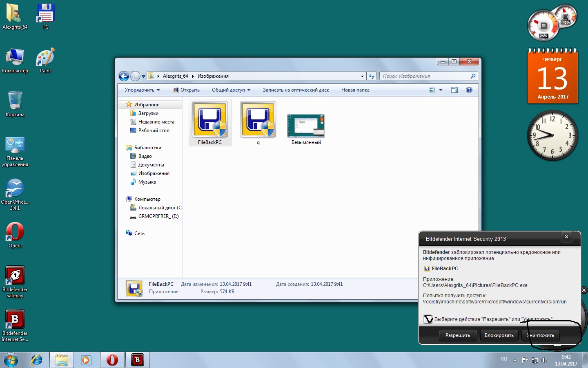This screenshot has width=588, height=368.
Task: Click the Explorer help question mark icon
Action: click(469, 90)
